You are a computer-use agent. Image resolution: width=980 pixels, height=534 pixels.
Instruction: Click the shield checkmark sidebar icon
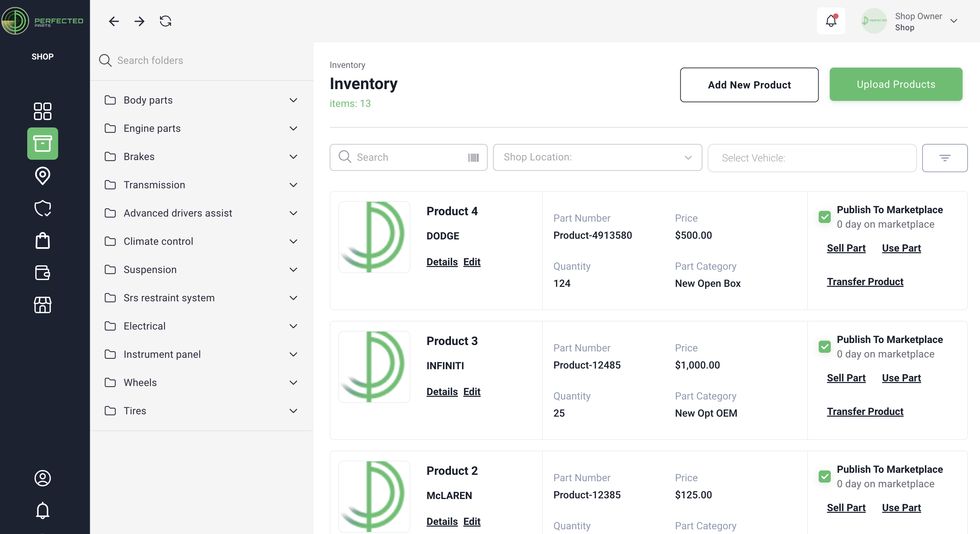click(42, 208)
